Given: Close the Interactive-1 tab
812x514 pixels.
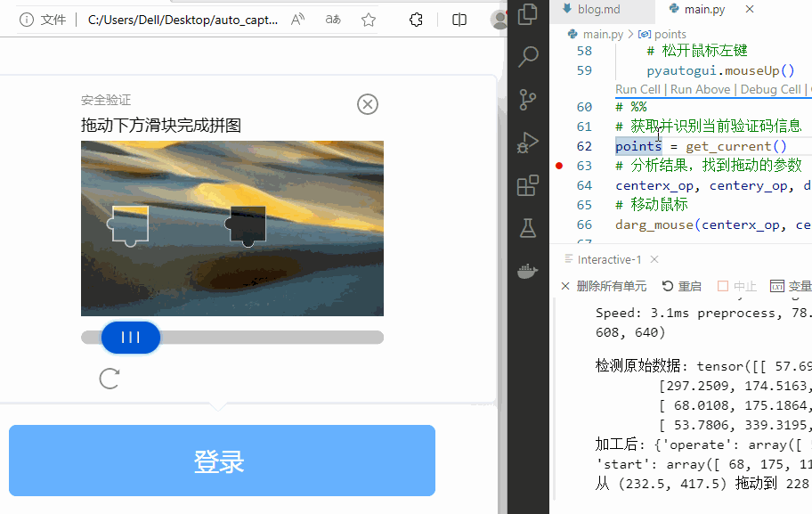Looking at the screenshot, I should pyautogui.click(x=654, y=259).
